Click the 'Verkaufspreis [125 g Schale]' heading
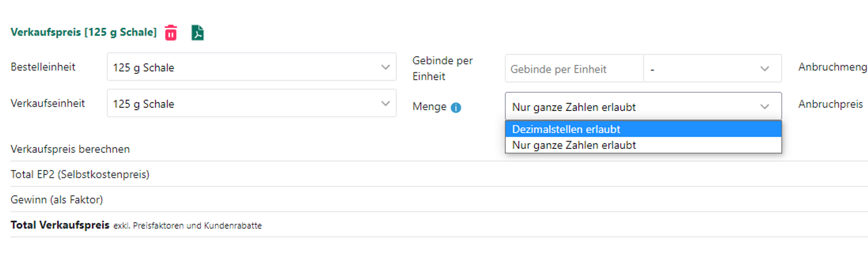Viewport: 868px width, 261px height. tap(83, 32)
